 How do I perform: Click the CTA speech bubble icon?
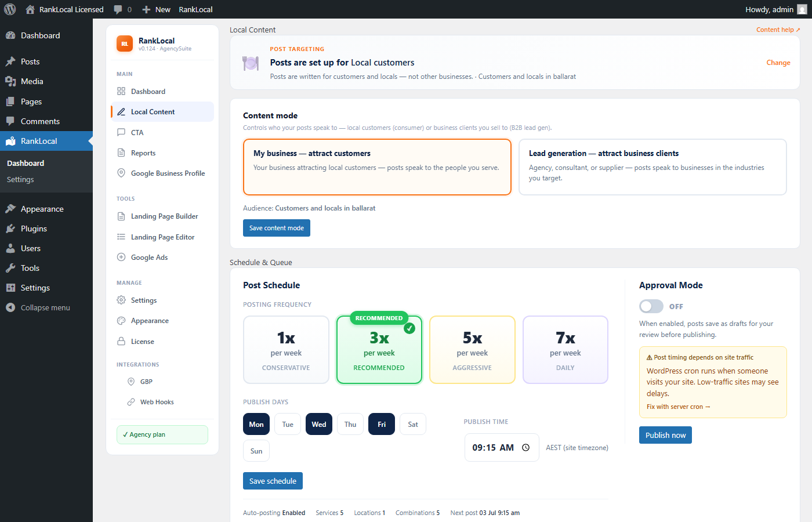(121, 132)
